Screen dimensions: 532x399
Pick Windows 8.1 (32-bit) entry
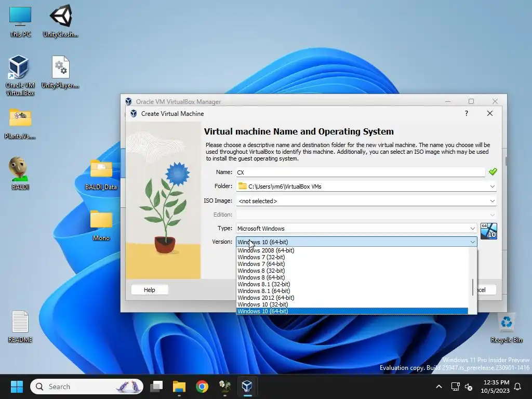[x=352, y=284]
